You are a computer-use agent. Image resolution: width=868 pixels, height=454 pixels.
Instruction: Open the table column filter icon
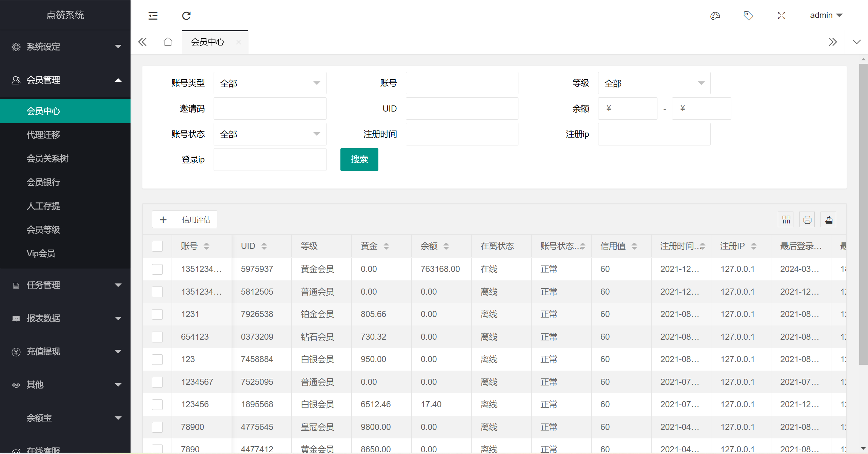click(786, 220)
